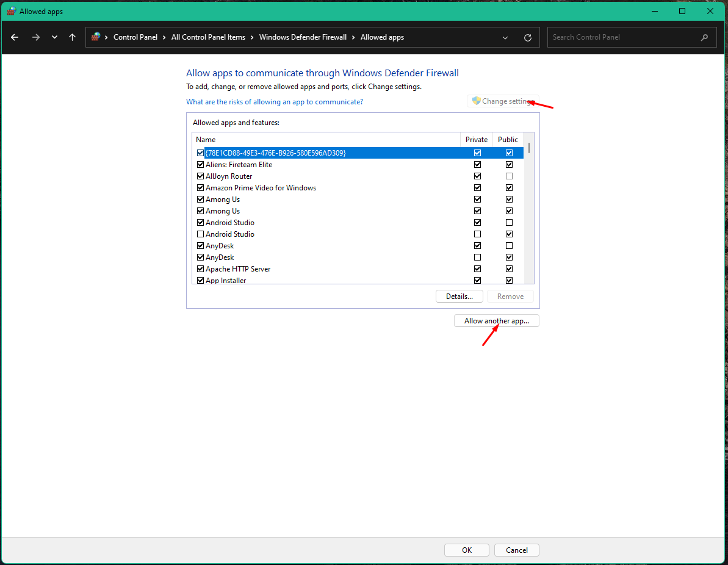Open recent locations chevron in navigation bar

[54, 37]
